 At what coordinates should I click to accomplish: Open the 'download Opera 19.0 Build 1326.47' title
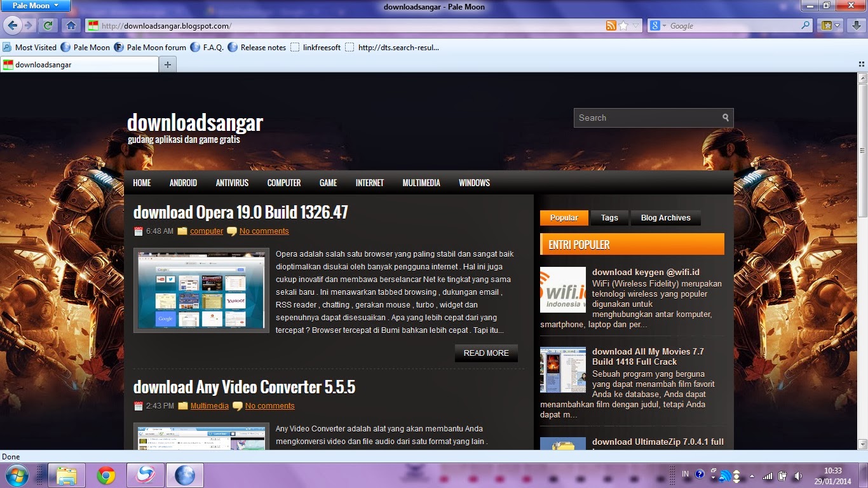click(241, 212)
